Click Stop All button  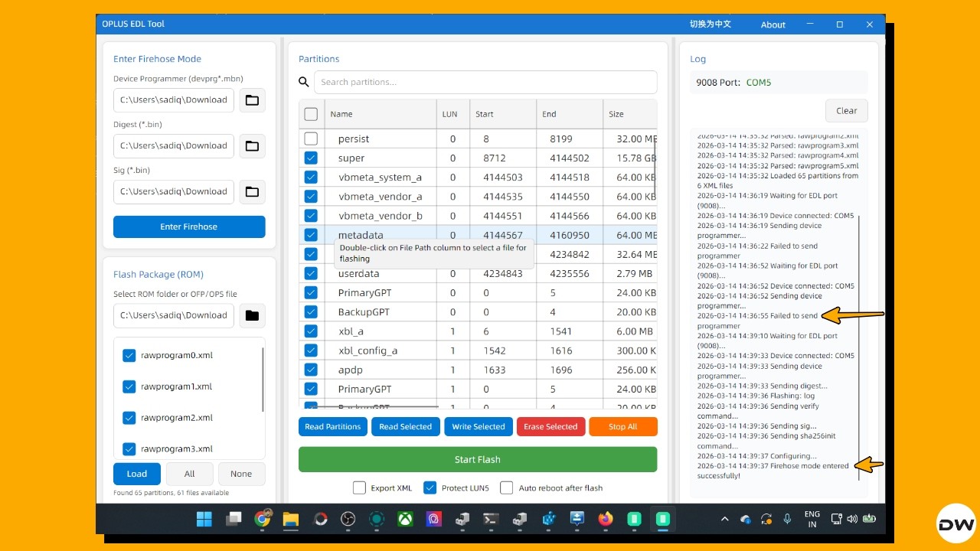click(623, 426)
